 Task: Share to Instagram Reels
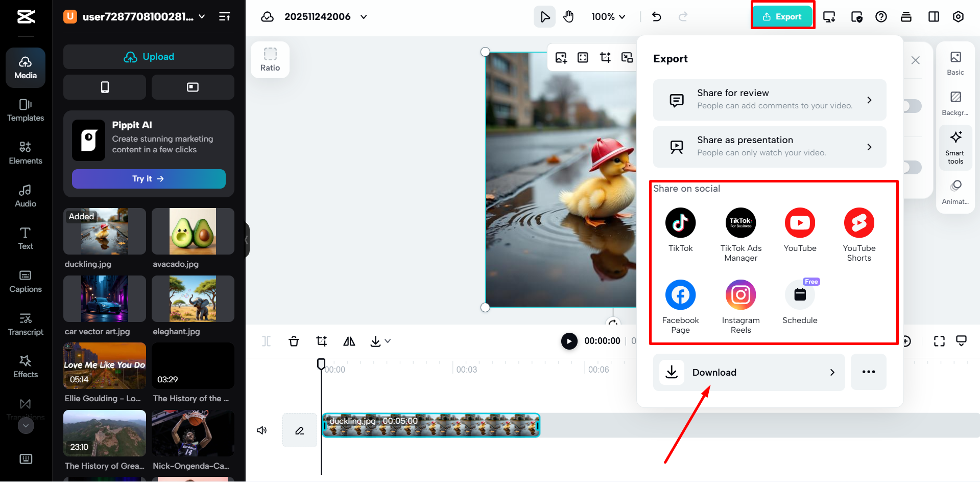[741, 307]
